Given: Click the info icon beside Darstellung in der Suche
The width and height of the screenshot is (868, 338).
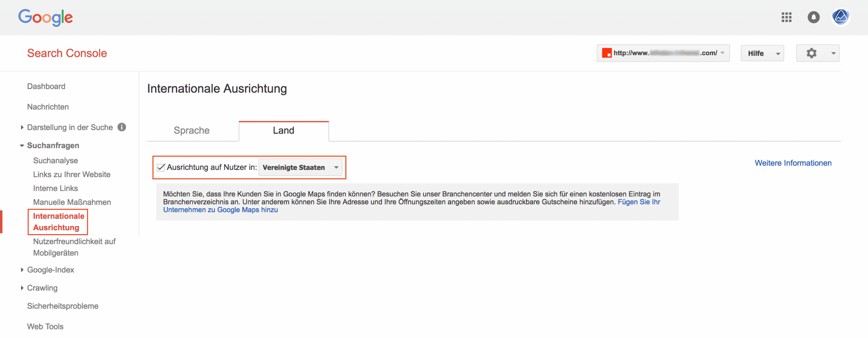Looking at the screenshot, I should coord(122,127).
